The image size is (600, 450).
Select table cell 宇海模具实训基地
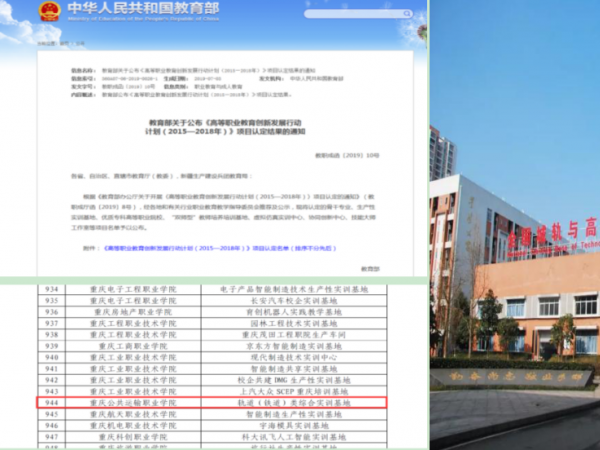294,426
